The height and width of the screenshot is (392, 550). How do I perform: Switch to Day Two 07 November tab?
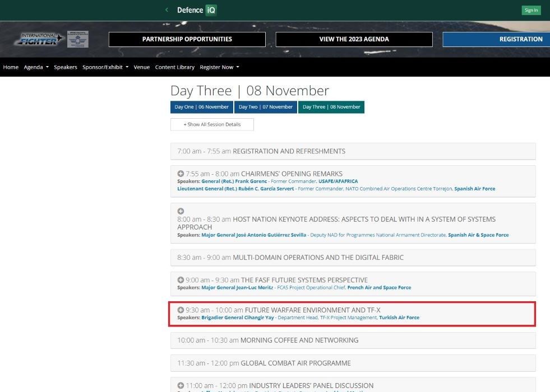pyautogui.click(x=266, y=107)
